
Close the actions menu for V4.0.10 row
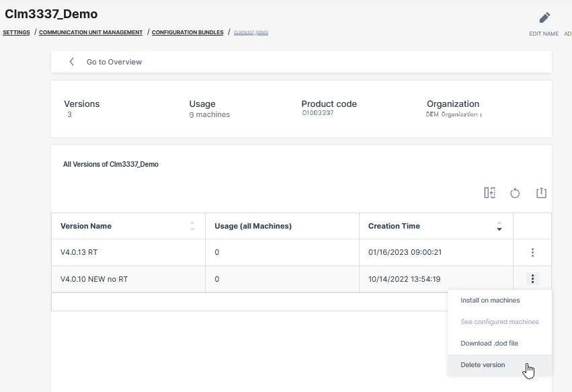(532, 279)
